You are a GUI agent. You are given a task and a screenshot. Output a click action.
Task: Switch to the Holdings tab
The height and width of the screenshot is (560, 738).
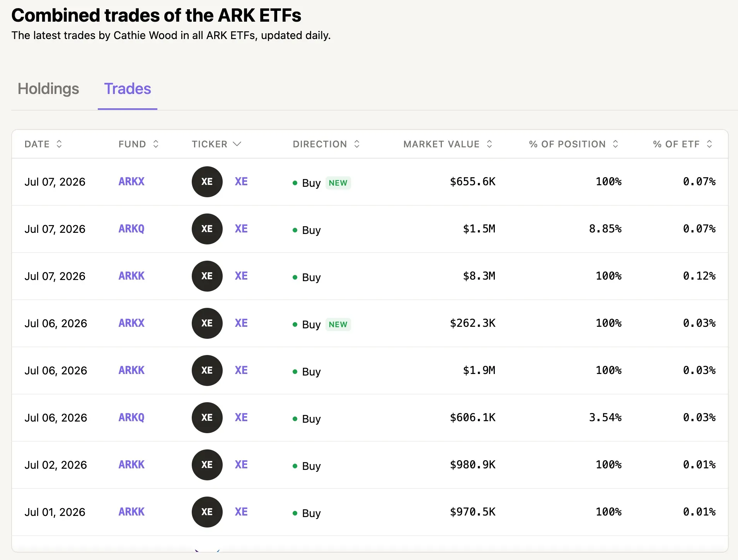pos(48,89)
